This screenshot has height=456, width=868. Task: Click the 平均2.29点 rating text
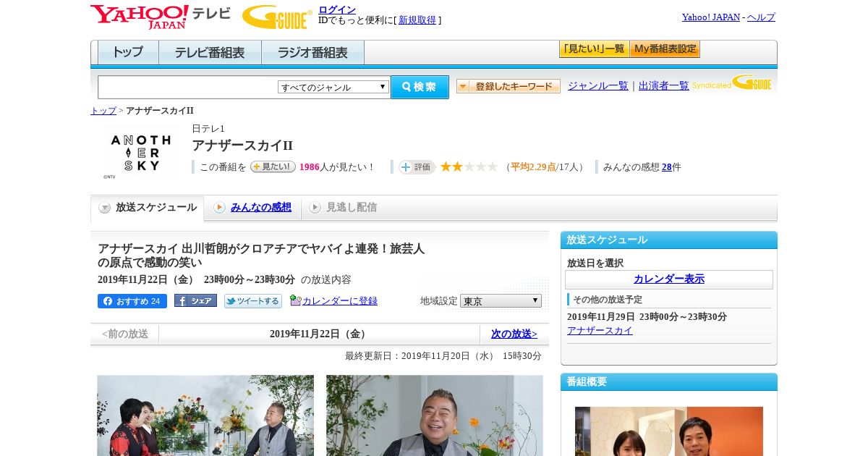(533, 167)
